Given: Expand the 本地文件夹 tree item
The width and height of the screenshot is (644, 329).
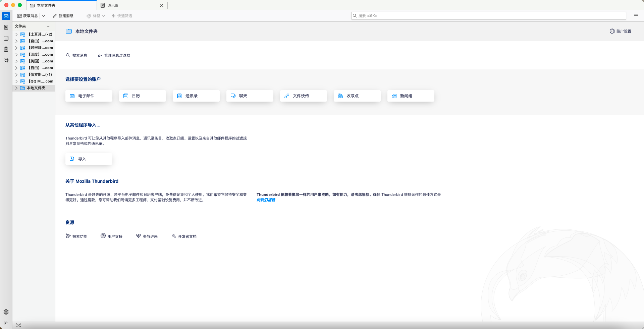Looking at the screenshot, I should [x=16, y=88].
